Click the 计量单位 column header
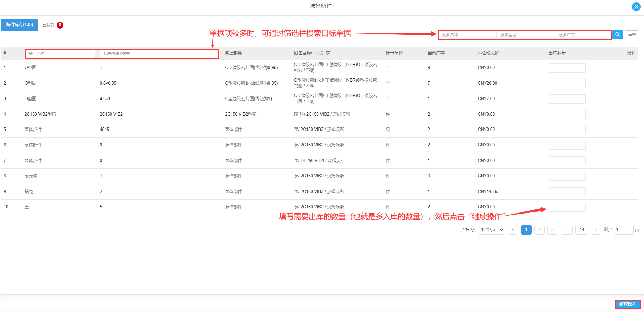The width and height of the screenshot is (644, 312). (394, 53)
